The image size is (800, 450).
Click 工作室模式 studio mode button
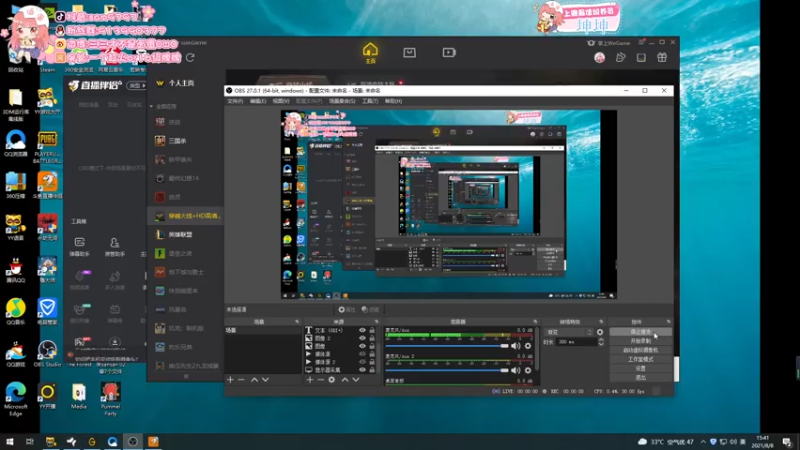coord(641,359)
